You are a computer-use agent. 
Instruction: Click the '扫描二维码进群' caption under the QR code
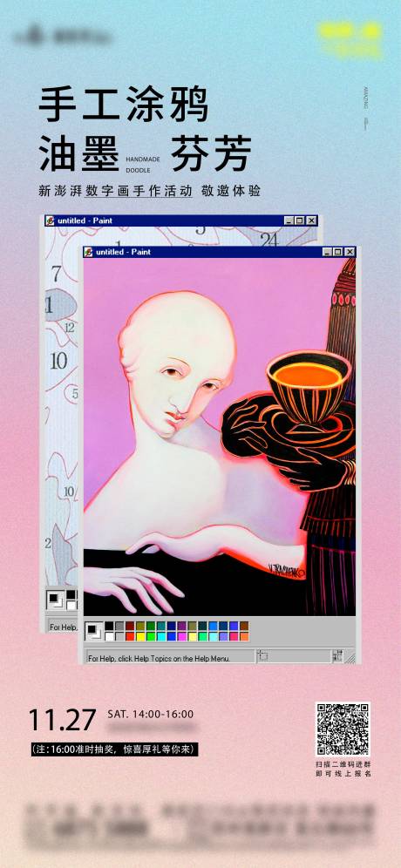click(343, 763)
